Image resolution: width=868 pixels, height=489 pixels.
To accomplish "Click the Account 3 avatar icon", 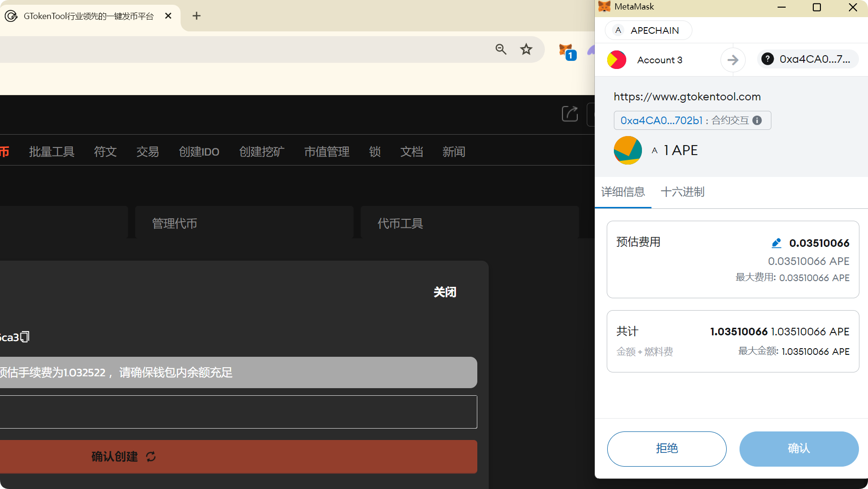I will [x=617, y=60].
